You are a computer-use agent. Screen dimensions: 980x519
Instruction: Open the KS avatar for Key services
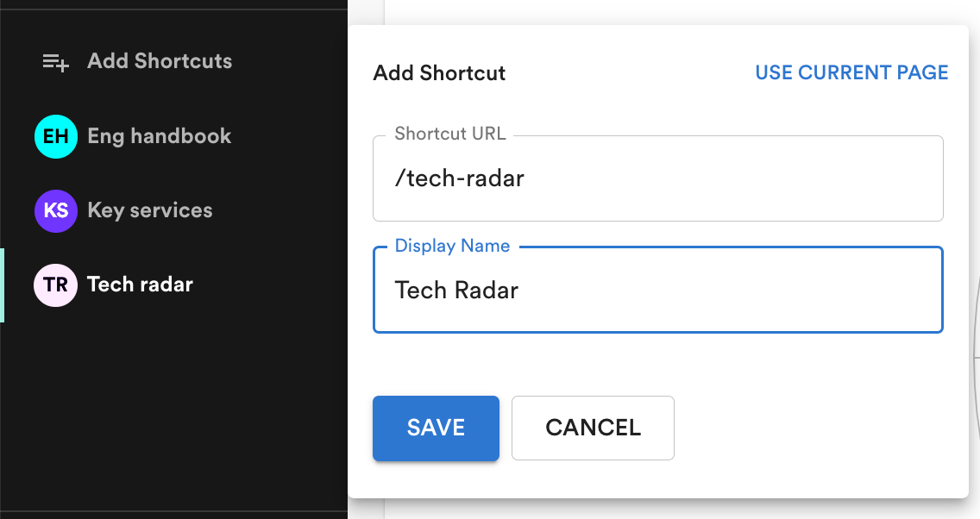coord(55,210)
